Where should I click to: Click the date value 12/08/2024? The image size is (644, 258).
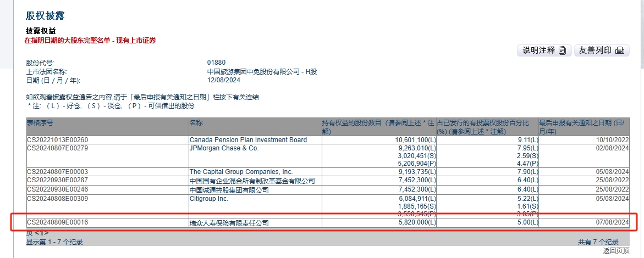pyautogui.click(x=223, y=80)
